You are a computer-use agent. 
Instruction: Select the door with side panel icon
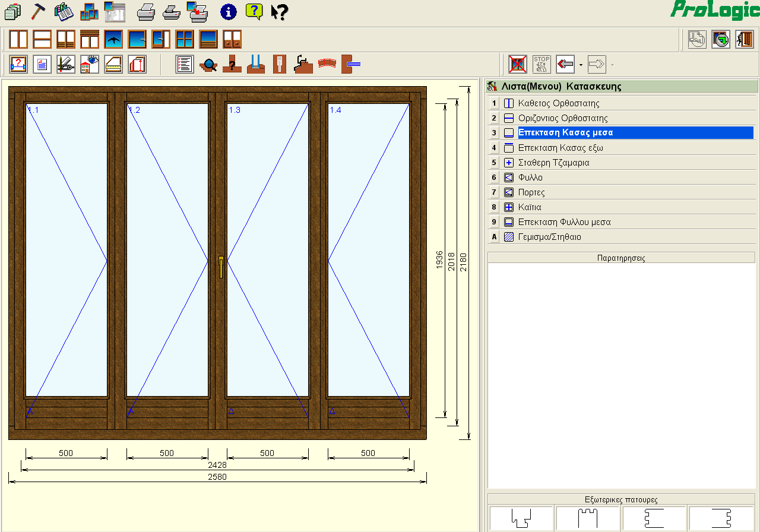pos(161,39)
